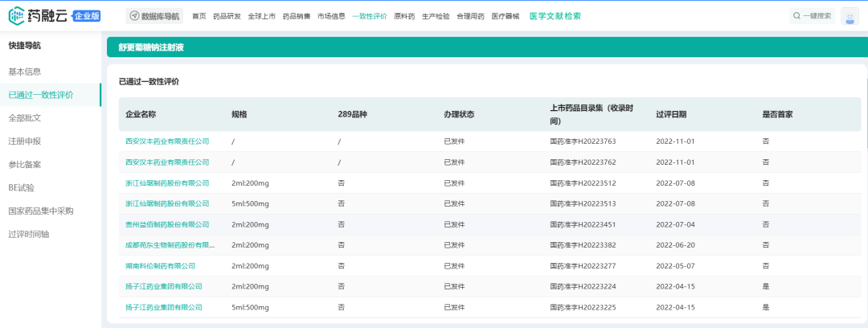Click the 企业版 badge
The height and width of the screenshot is (328, 868).
click(86, 16)
